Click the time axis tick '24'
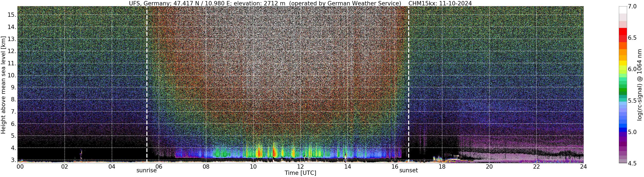 (x=583, y=166)
